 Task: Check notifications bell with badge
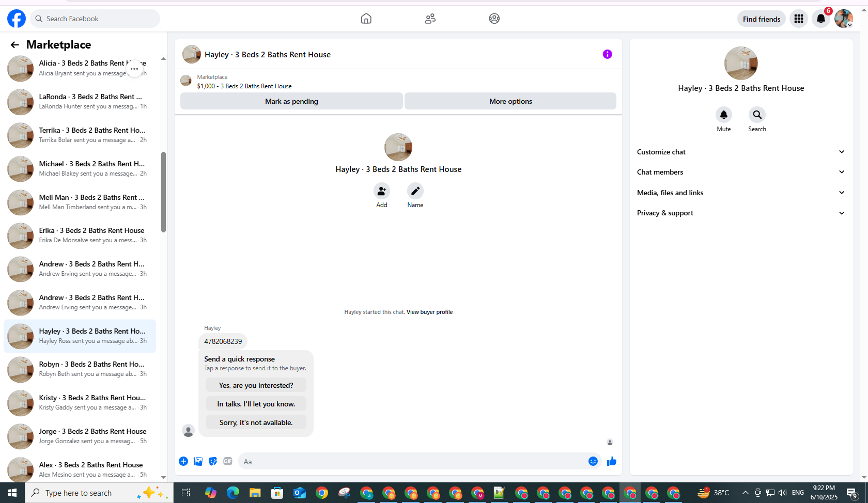(820, 19)
